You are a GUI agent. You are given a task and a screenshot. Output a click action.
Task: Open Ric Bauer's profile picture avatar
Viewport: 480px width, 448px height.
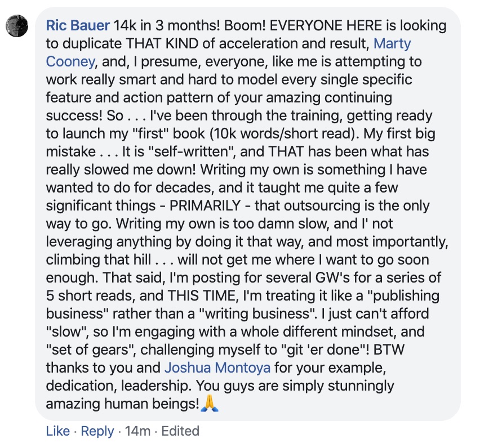click(17, 26)
